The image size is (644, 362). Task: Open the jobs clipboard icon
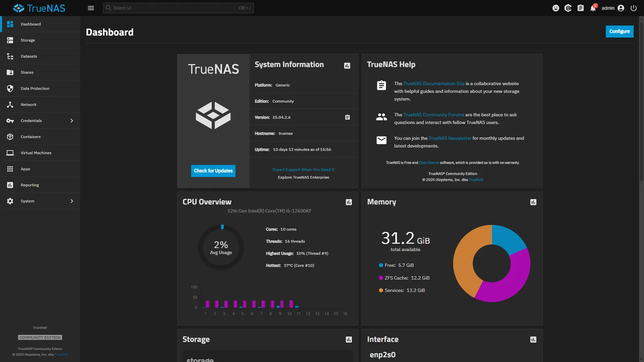580,8
